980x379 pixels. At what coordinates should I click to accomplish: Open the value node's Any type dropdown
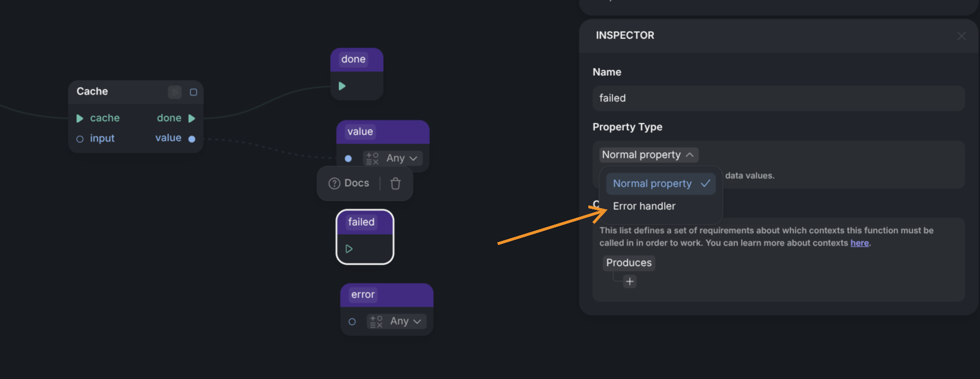[402, 158]
